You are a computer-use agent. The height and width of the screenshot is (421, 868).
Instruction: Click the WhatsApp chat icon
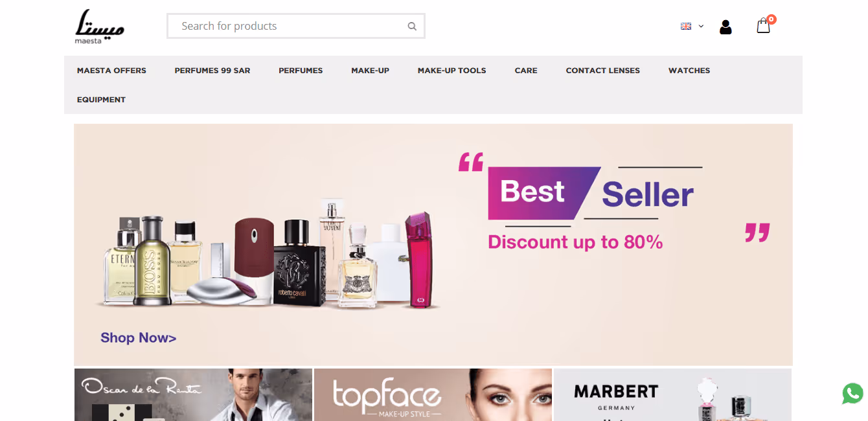click(x=852, y=393)
